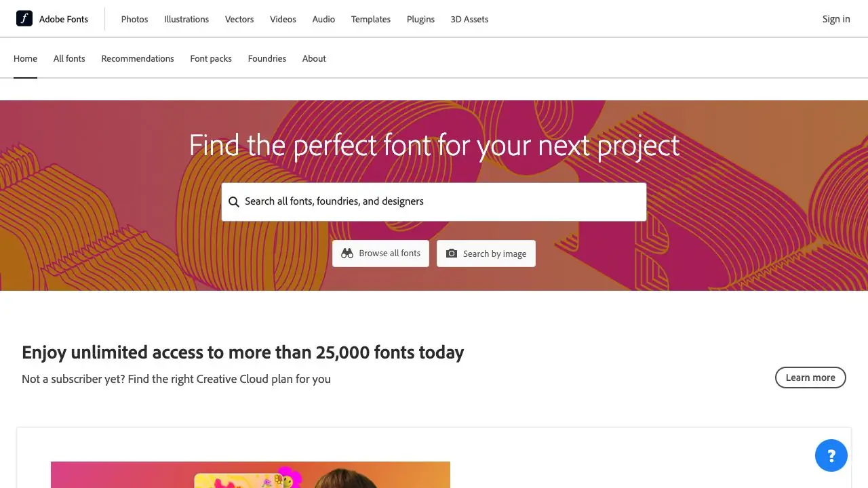868x488 pixels.
Task: Focus the search all fonts field
Action: pos(434,201)
